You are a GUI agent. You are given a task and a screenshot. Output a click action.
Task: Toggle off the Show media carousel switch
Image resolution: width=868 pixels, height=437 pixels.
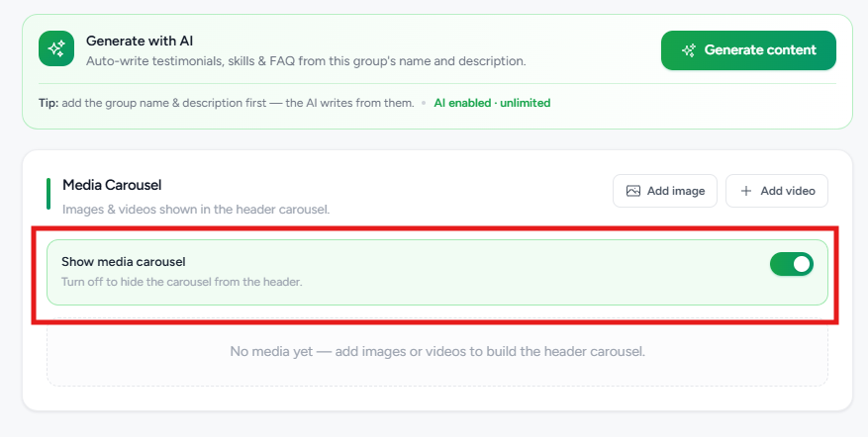(x=792, y=264)
